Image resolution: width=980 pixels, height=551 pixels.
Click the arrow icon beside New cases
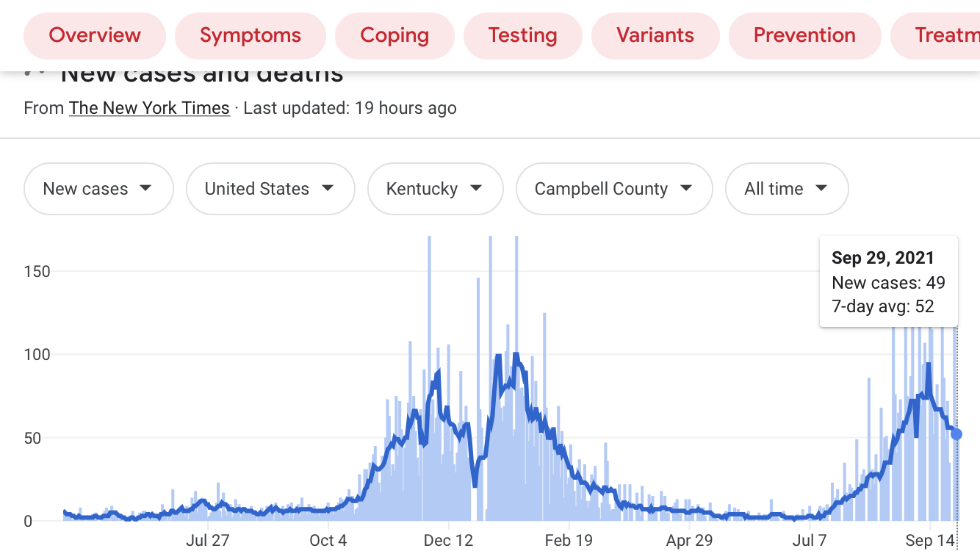145,188
